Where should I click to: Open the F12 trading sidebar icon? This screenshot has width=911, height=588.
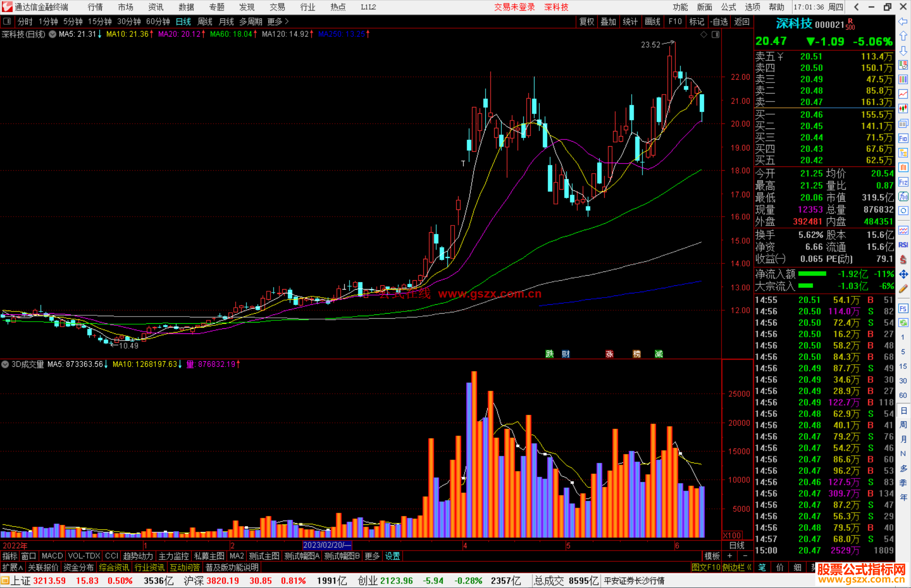click(903, 182)
